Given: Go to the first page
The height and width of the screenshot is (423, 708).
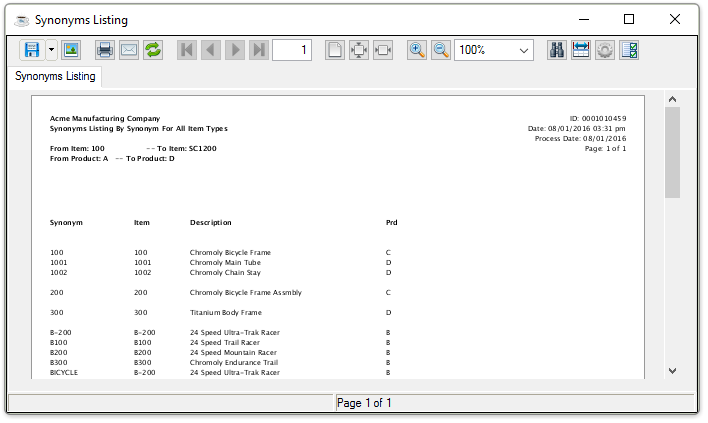Looking at the screenshot, I should (187, 50).
